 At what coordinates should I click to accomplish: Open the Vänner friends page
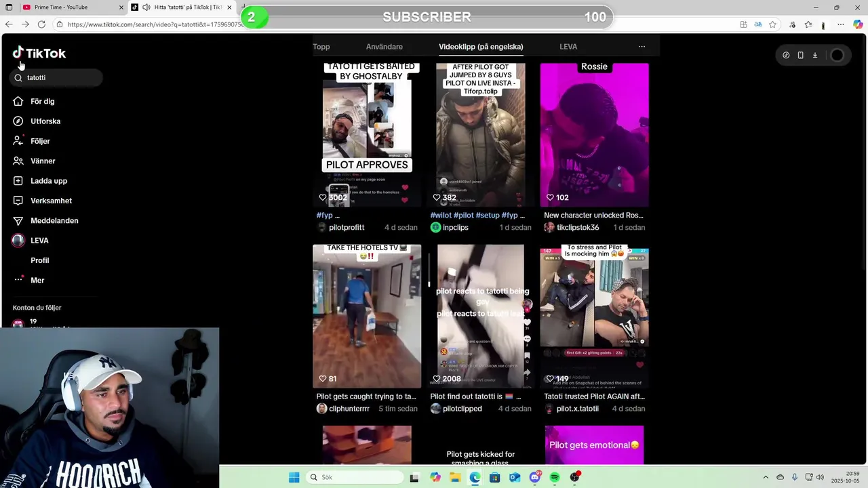33,161
